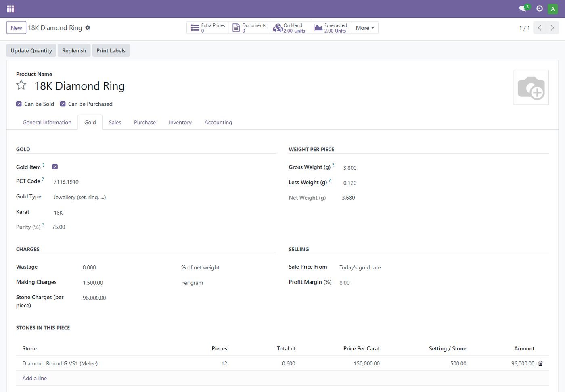Screen dimensions: 565x392
Task: Edit the Gross Weight field
Action: (x=445, y=168)
